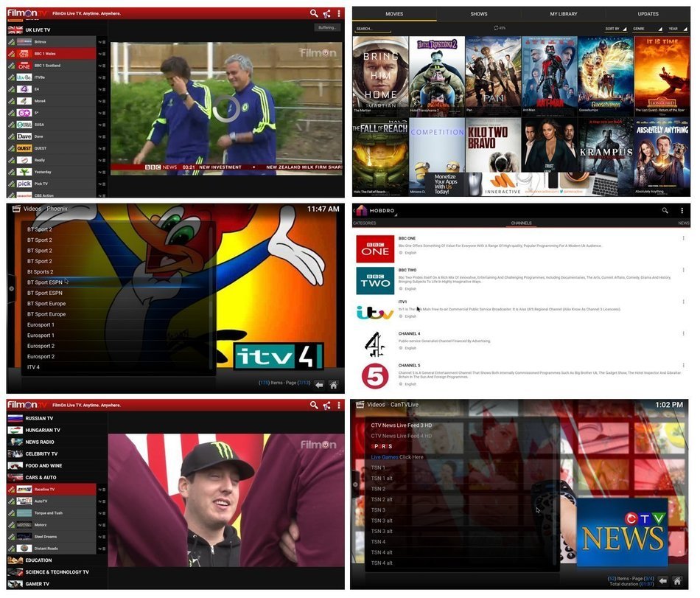Click share icon in UK Live TV FilmOn window
This screenshot has height=598, width=700.
pos(327,14)
